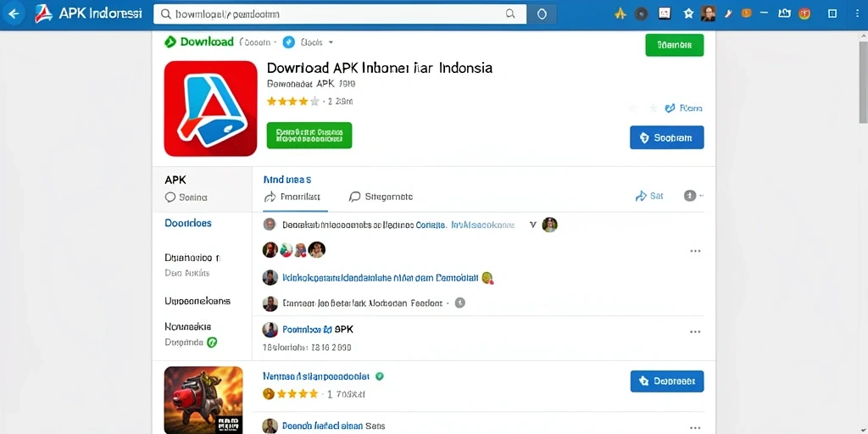This screenshot has width=868, height=434.
Task: Click the white square icon with red marks in top bar
Action: pos(665,14)
